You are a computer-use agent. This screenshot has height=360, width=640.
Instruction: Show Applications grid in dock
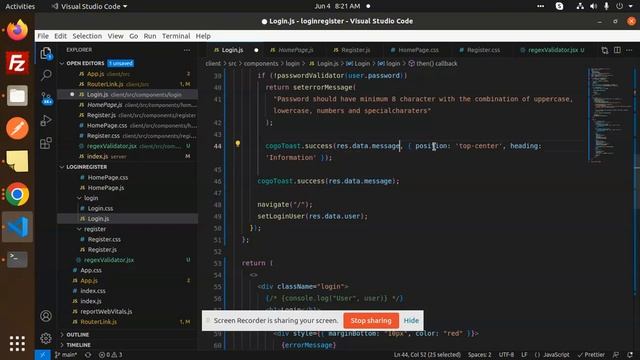(x=17, y=343)
